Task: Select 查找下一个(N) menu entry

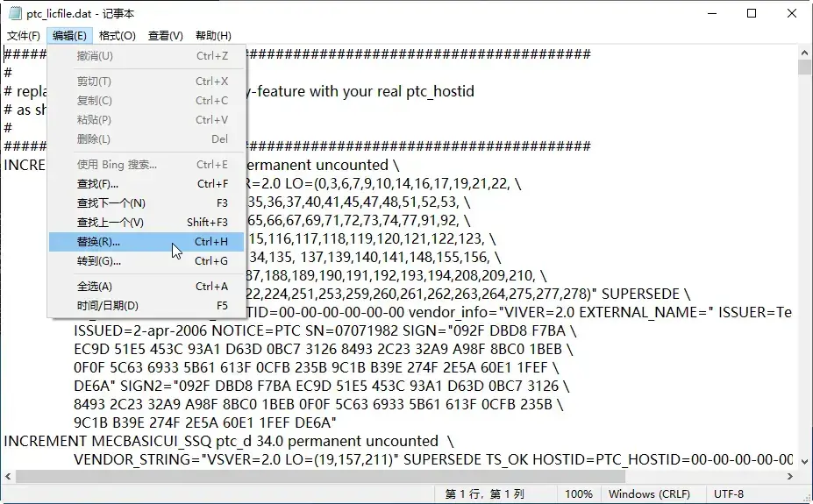Action: point(146,203)
